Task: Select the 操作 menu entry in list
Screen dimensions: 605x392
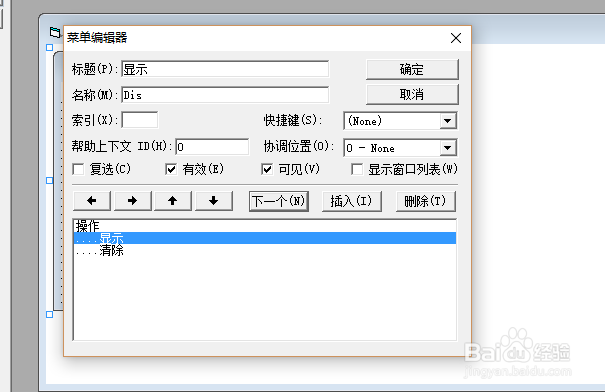Action: click(x=265, y=226)
